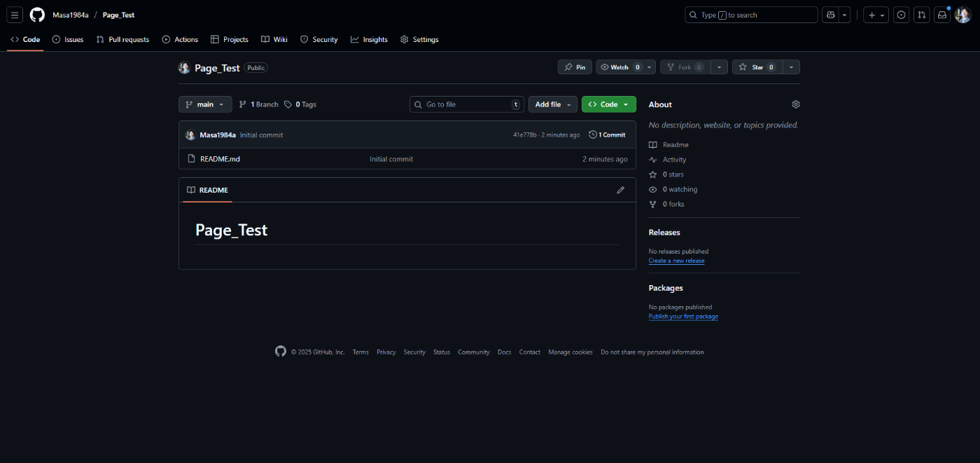Open the plus create-new dropdown

click(x=876, y=15)
